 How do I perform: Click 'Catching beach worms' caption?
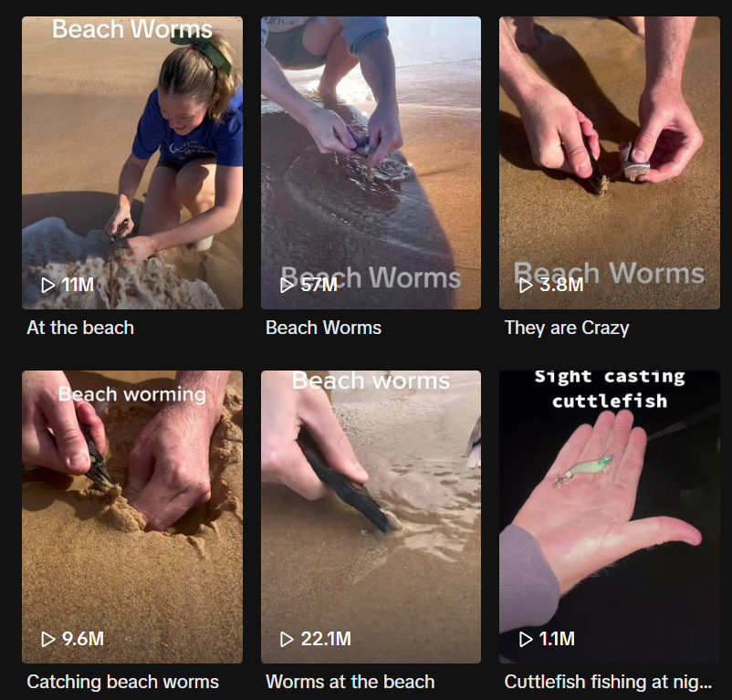pos(123,683)
